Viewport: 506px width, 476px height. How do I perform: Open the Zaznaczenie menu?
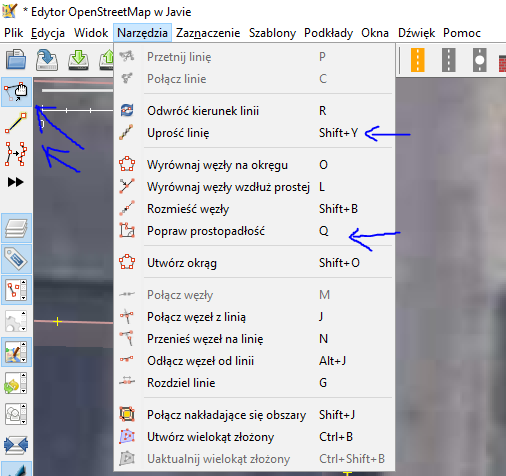[x=208, y=33]
